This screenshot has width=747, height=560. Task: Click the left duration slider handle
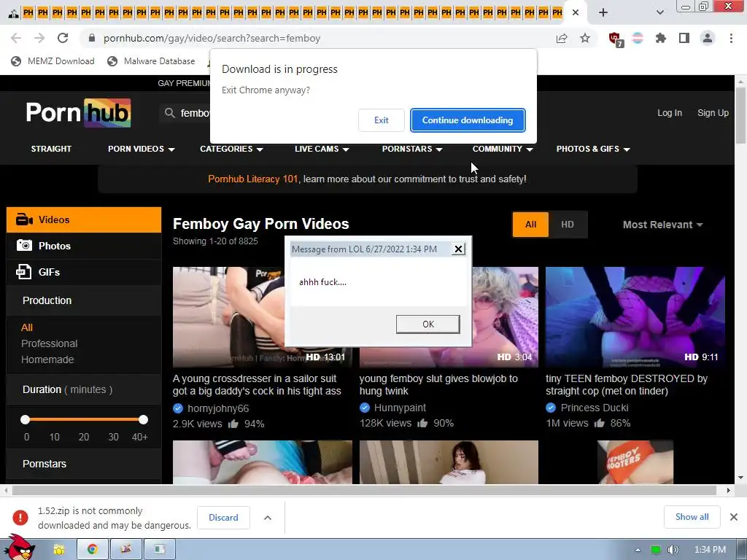pos(26,419)
